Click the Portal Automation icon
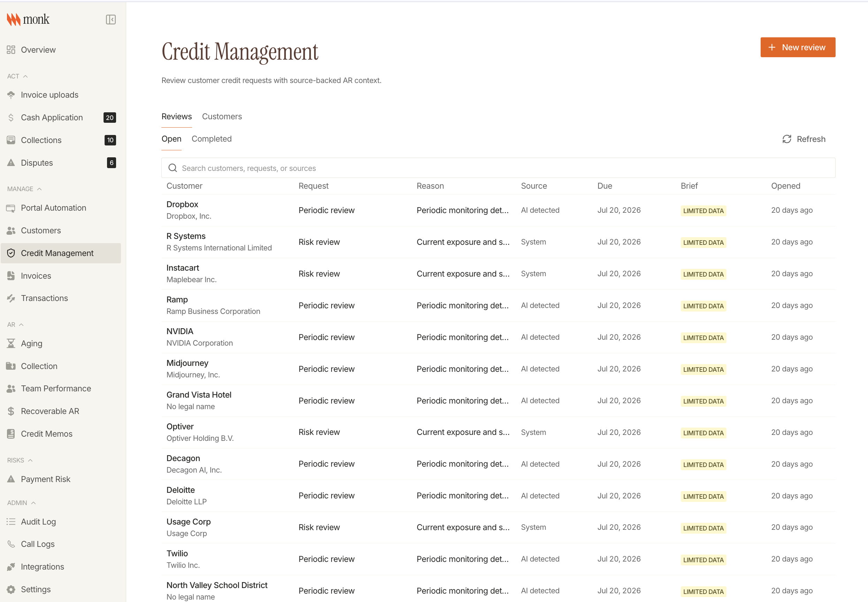This screenshot has width=868, height=602. point(11,208)
